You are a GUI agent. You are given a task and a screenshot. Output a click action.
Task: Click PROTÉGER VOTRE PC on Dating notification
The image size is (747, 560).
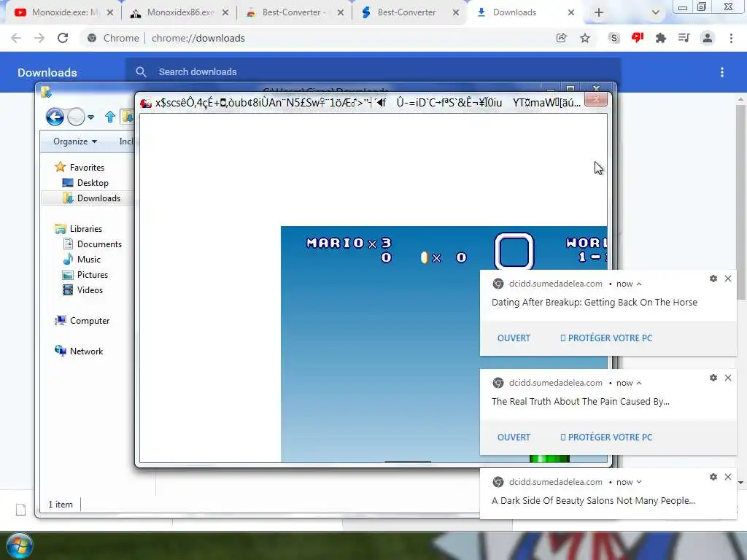point(606,338)
